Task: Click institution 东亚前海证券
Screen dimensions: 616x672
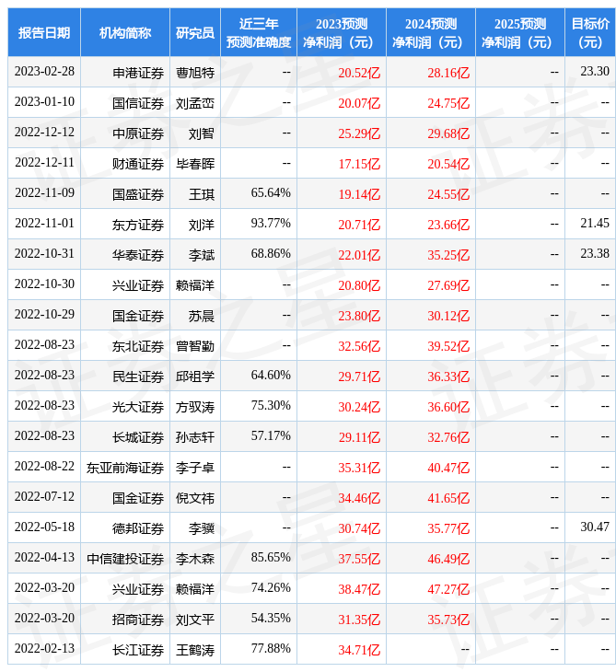Action: (125, 468)
